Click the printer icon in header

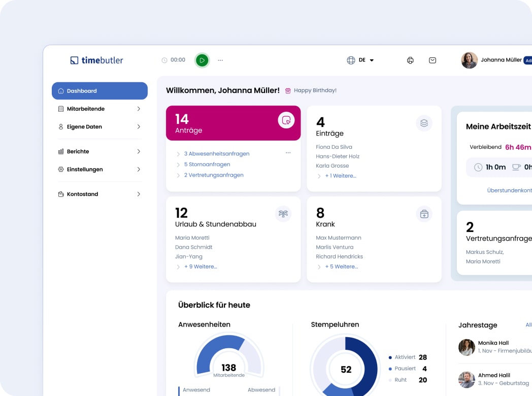(x=410, y=60)
